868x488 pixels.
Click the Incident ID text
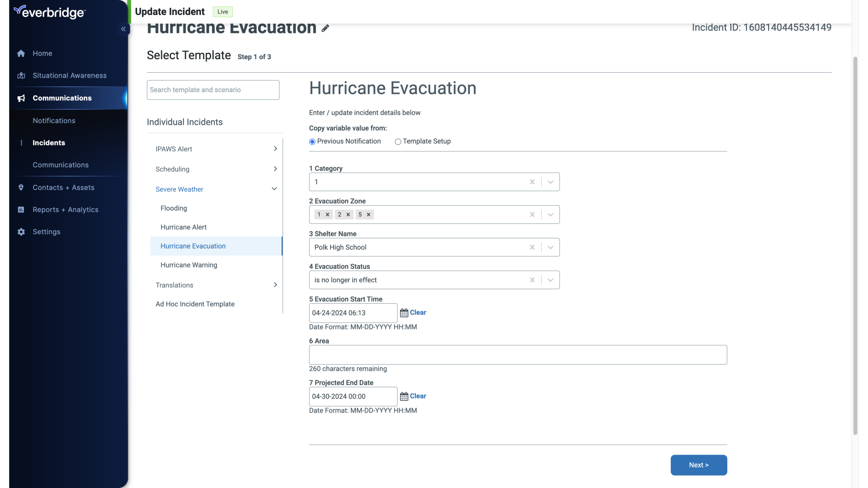[761, 28]
